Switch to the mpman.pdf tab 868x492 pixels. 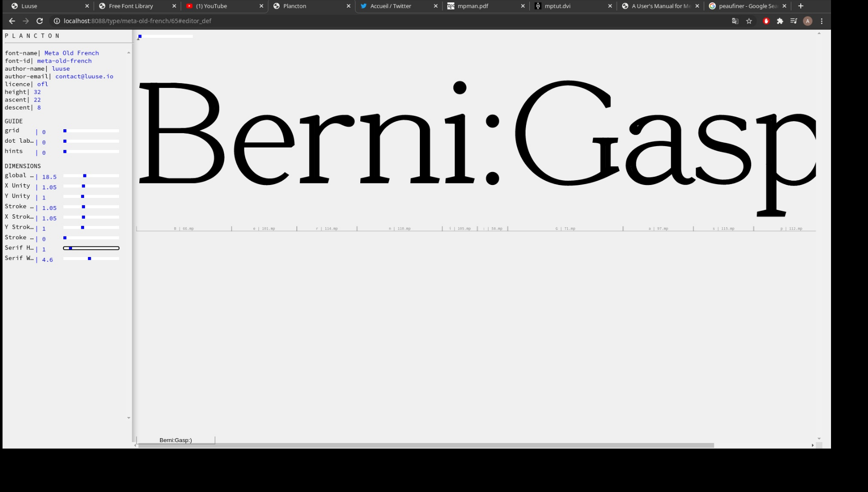click(x=473, y=6)
